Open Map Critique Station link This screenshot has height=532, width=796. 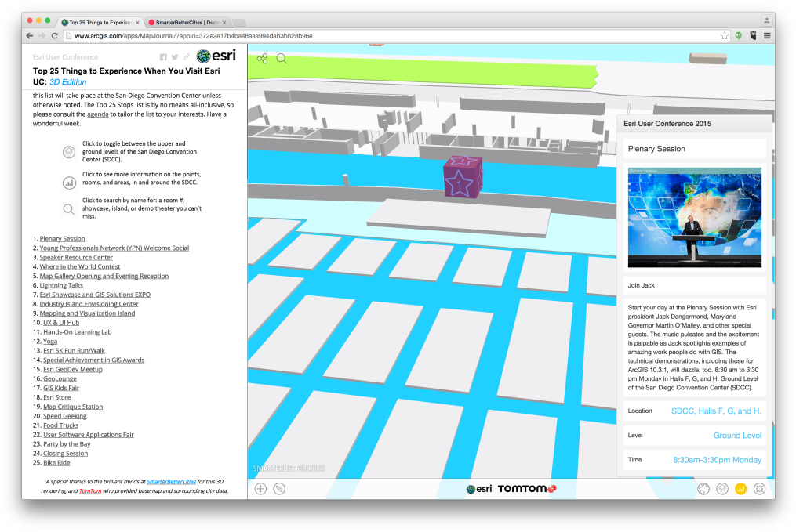pyautogui.click(x=73, y=407)
